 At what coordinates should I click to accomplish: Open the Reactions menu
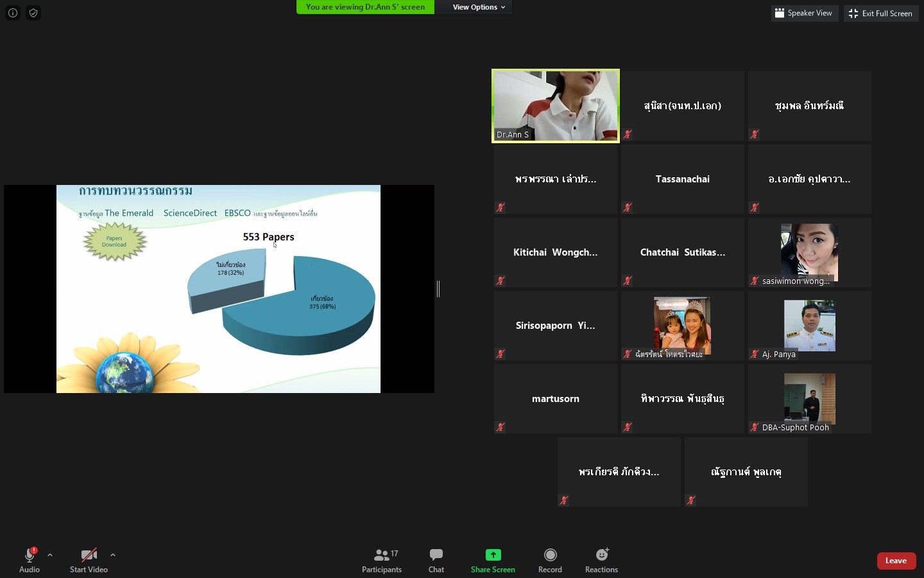pos(601,560)
